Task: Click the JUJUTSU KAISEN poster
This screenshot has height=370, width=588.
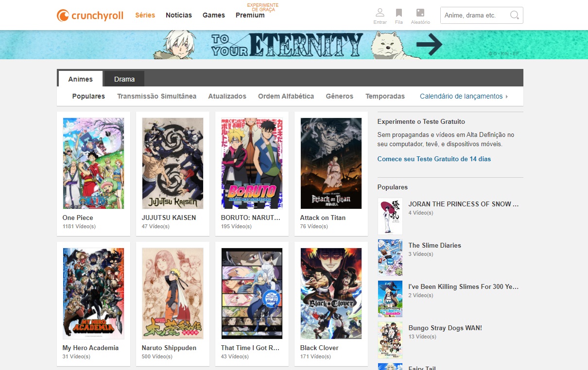Action: pyautogui.click(x=173, y=163)
